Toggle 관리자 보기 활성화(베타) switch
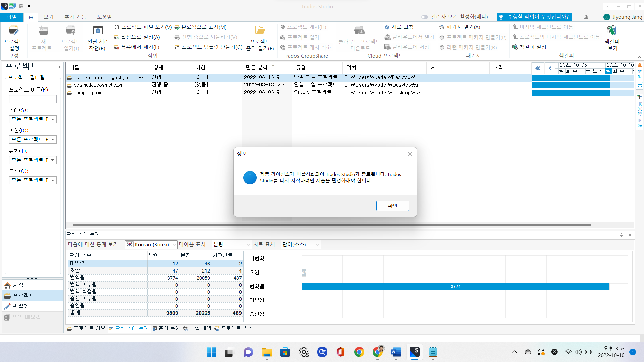 coord(425,17)
